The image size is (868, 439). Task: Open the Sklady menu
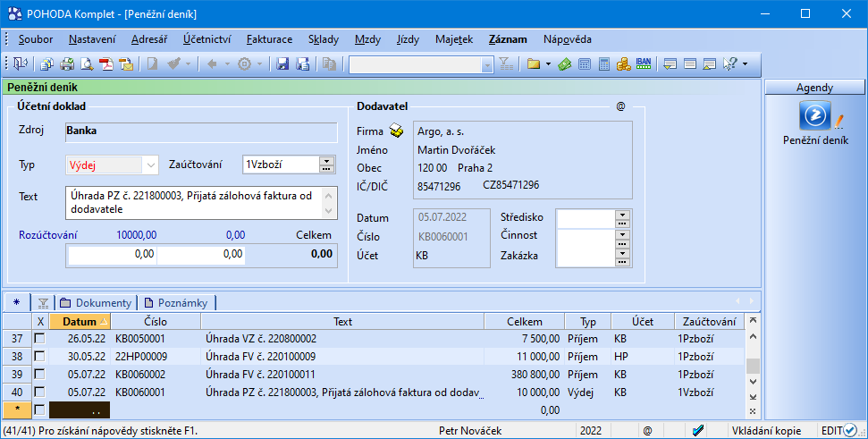click(324, 39)
